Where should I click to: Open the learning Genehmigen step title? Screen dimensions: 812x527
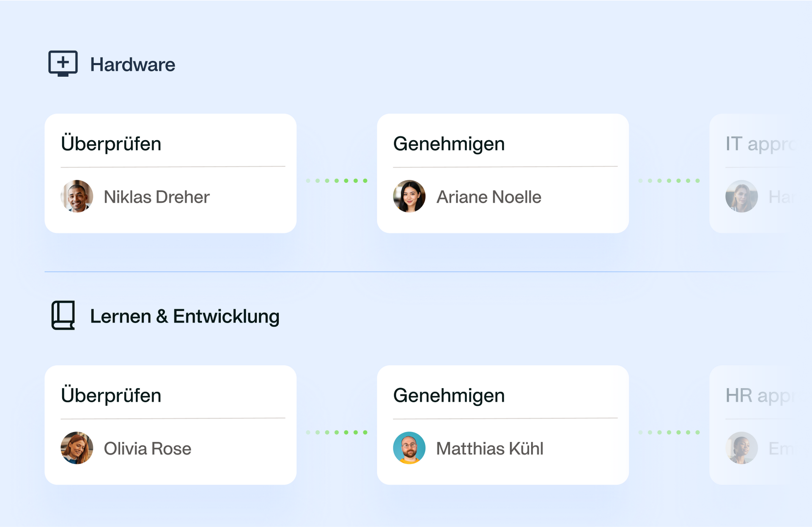pyautogui.click(x=449, y=396)
